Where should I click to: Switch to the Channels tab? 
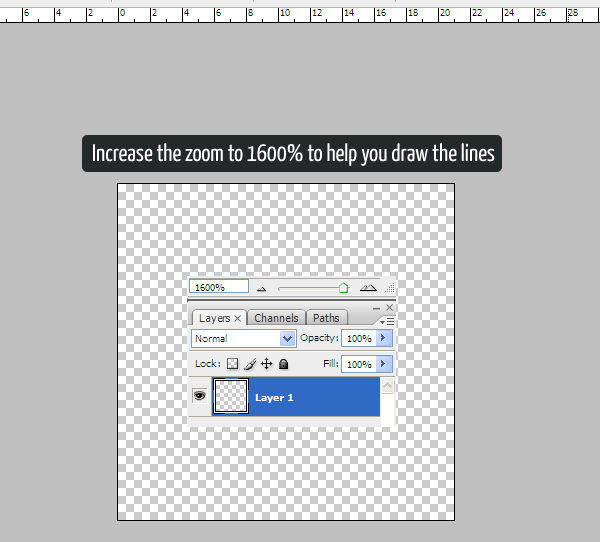point(276,318)
